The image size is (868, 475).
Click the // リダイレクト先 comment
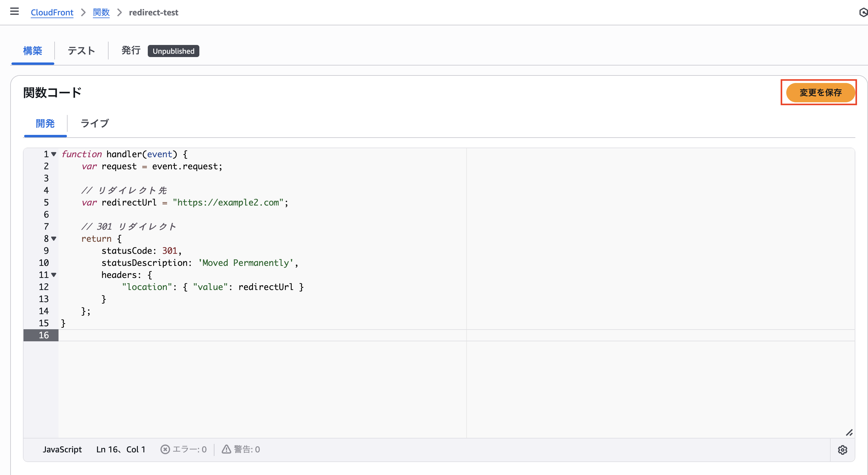point(124,190)
